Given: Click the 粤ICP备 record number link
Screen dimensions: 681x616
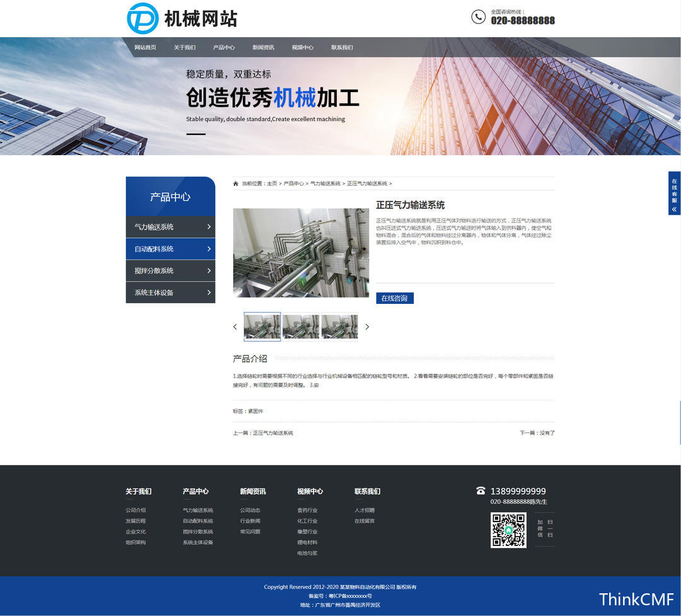Looking at the screenshot, I should [350, 596].
